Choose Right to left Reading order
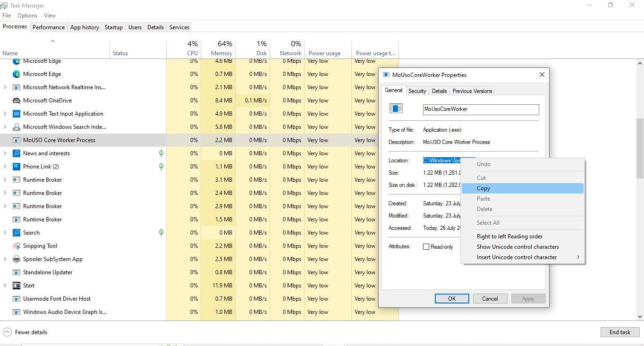 (523, 236)
